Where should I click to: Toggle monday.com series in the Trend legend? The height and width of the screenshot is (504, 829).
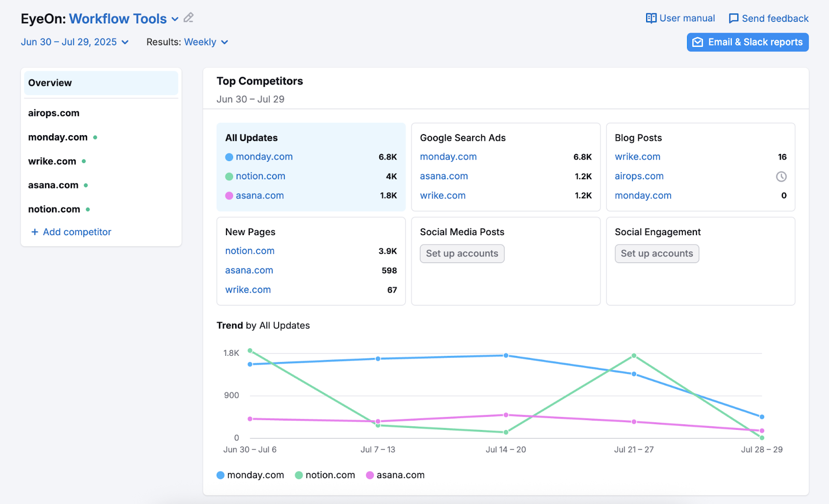tap(250, 474)
